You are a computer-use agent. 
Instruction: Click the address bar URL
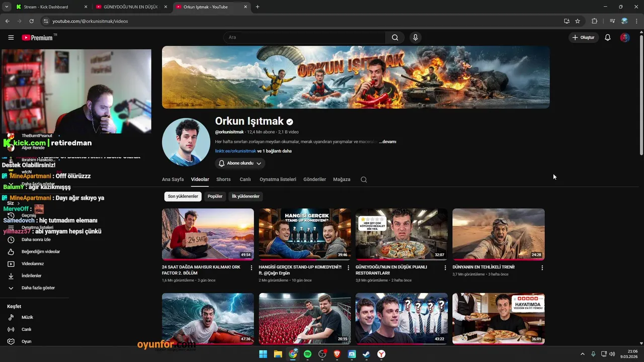pyautogui.click(x=90, y=21)
